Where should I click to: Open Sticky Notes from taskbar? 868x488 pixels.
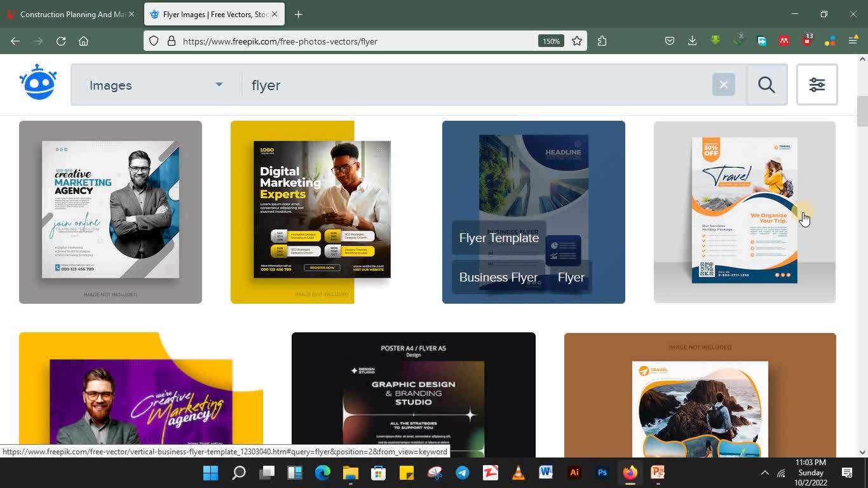pos(407,473)
